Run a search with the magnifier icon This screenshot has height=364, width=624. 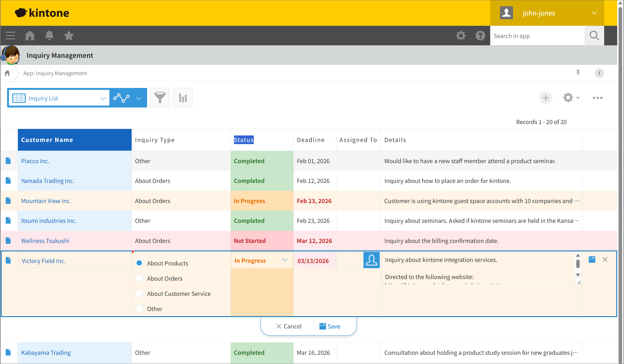pos(594,36)
